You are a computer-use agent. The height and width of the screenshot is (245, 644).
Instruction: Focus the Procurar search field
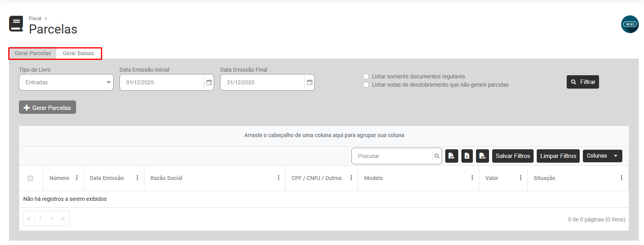[392, 156]
